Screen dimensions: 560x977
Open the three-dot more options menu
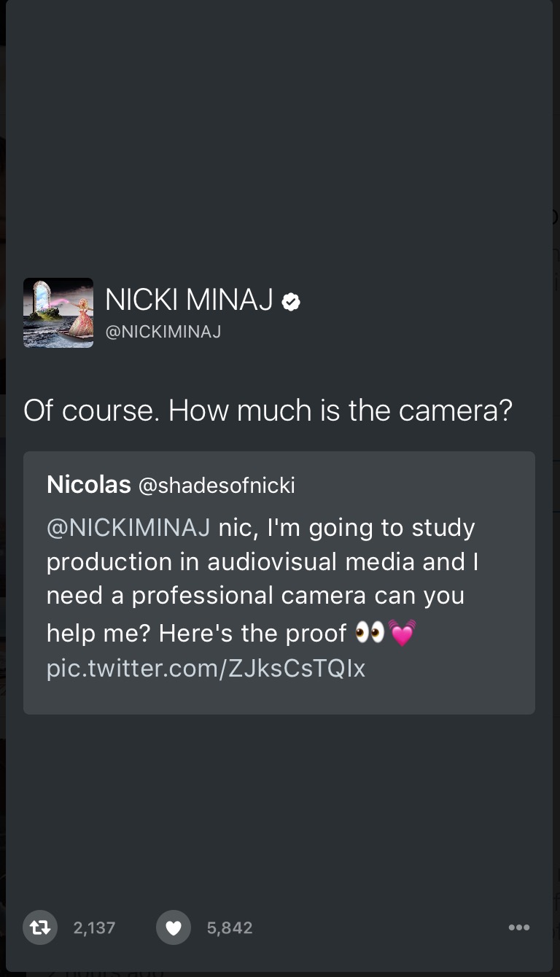[519, 927]
